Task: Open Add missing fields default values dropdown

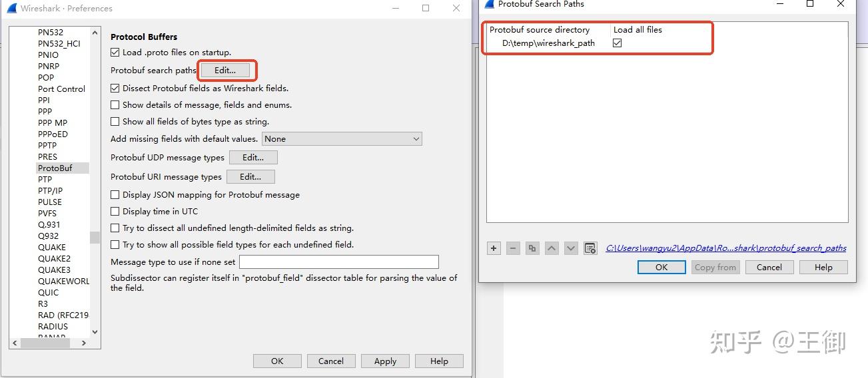Action: pyautogui.click(x=342, y=139)
